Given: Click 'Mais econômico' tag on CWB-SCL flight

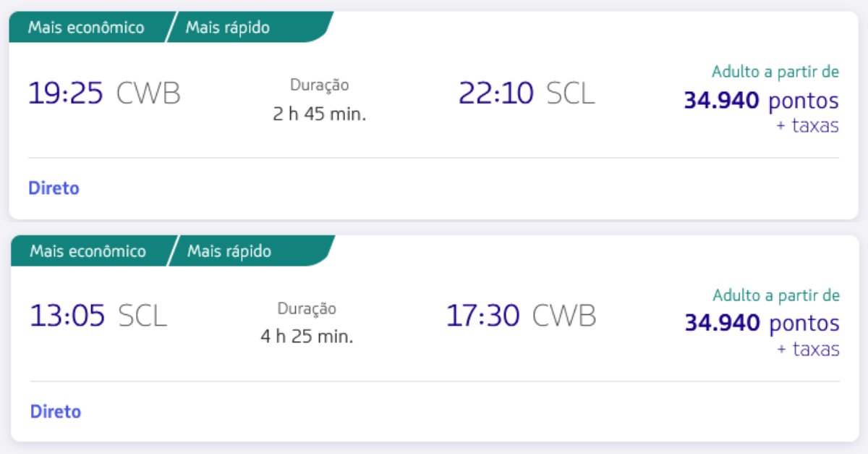Looking at the screenshot, I should pyautogui.click(x=86, y=28).
